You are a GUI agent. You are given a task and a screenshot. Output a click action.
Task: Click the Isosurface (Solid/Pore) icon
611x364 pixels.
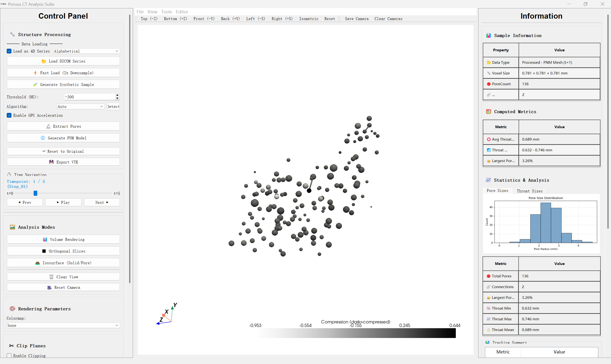[x=37, y=263]
